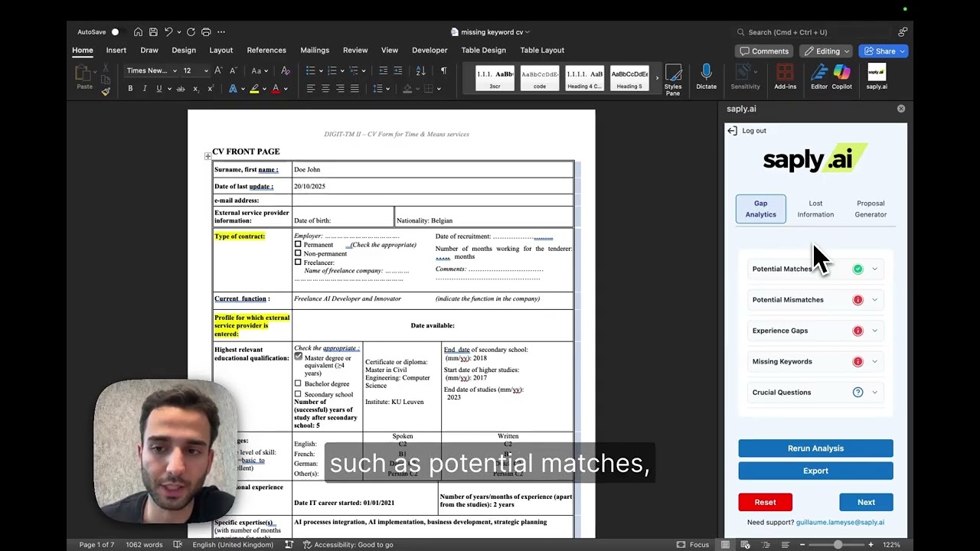The height and width of the screenshot is (551, 980).
Task: Open the font name dropdown
Action: [175, 71]
